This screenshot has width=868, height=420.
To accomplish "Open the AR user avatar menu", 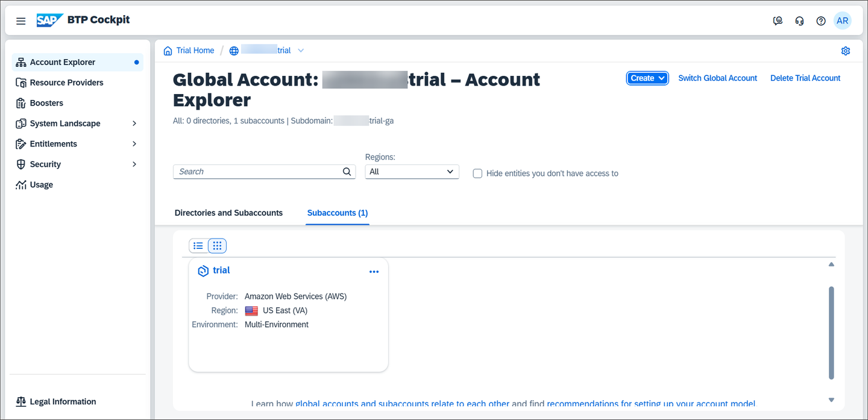I will point(843,20).
